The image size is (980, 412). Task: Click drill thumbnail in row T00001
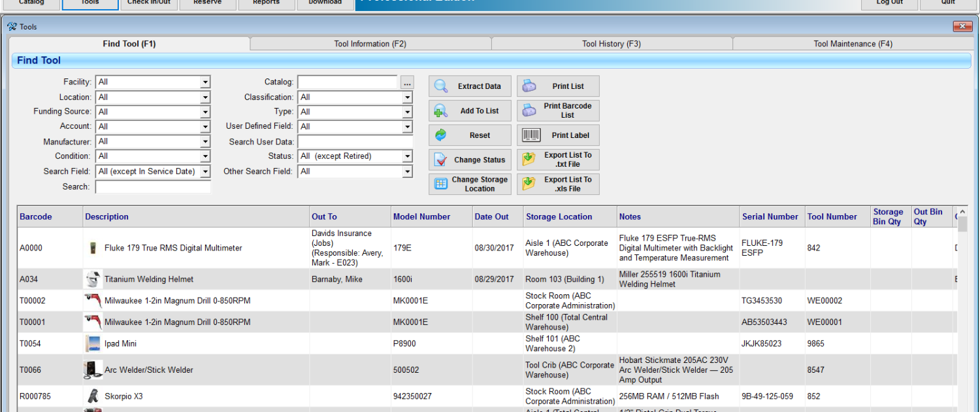coord(93,322)
